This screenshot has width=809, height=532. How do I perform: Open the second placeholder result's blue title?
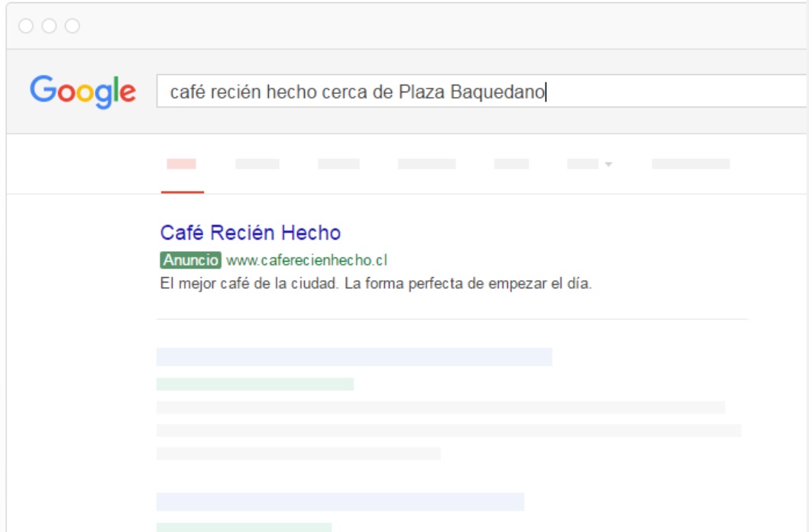tap(340, 501)
